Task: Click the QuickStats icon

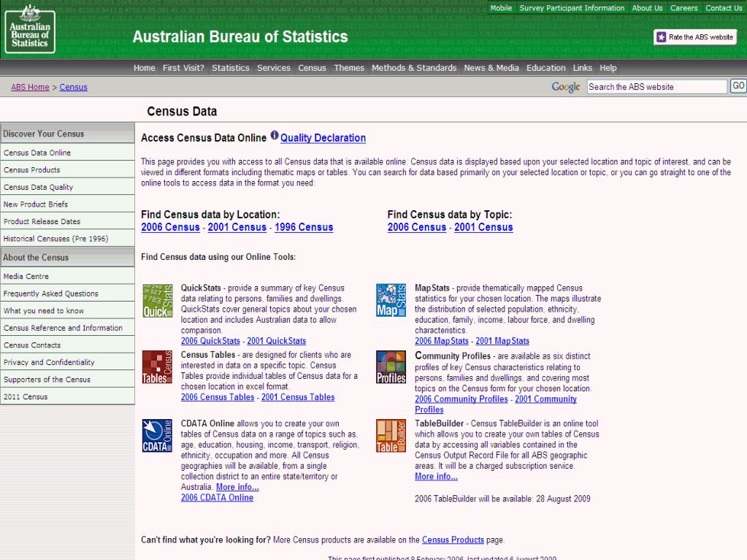Action: (158, 301)
